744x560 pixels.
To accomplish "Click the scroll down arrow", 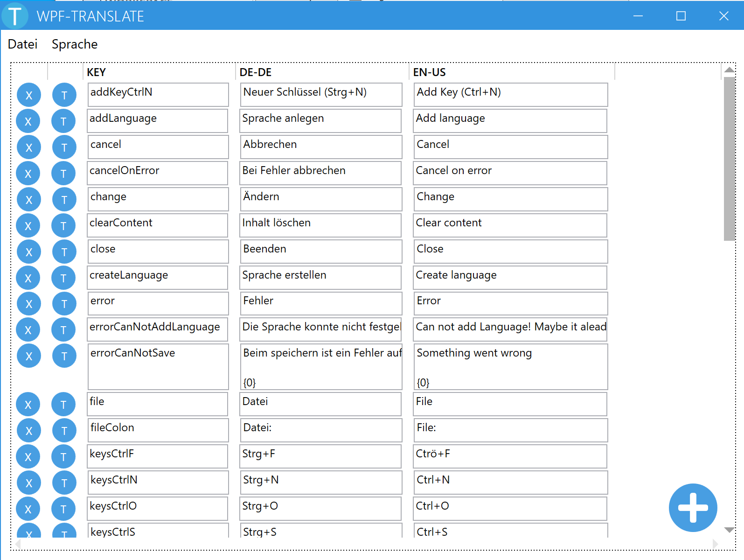I will click(730, 530).
